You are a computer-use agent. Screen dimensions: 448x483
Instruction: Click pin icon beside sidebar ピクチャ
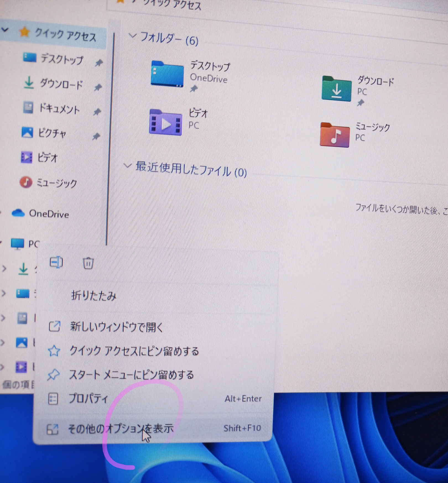pyautogui.click(x=96, y=136)
